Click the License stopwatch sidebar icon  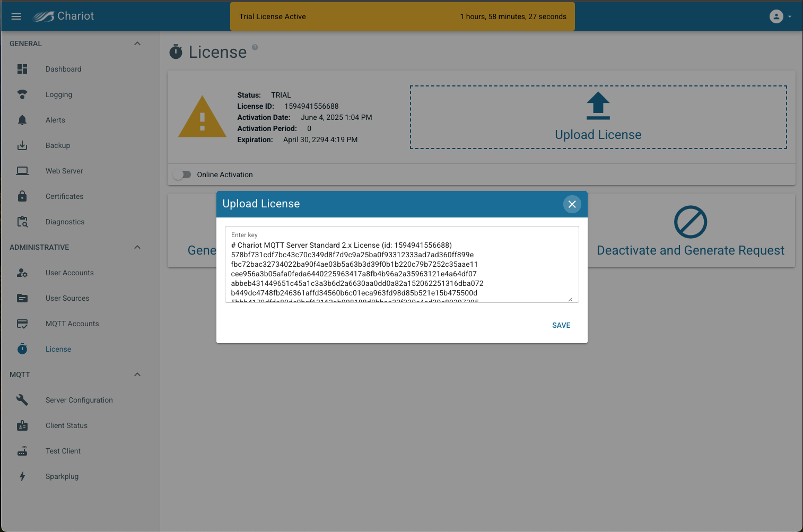pyautogui.click(x=22, y=349)
